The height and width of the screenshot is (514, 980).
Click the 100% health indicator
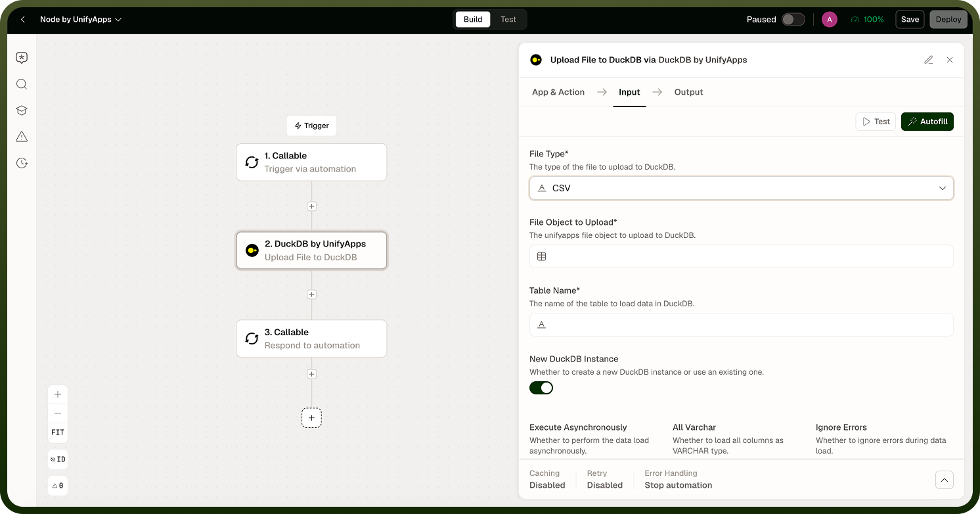point(868,20)
